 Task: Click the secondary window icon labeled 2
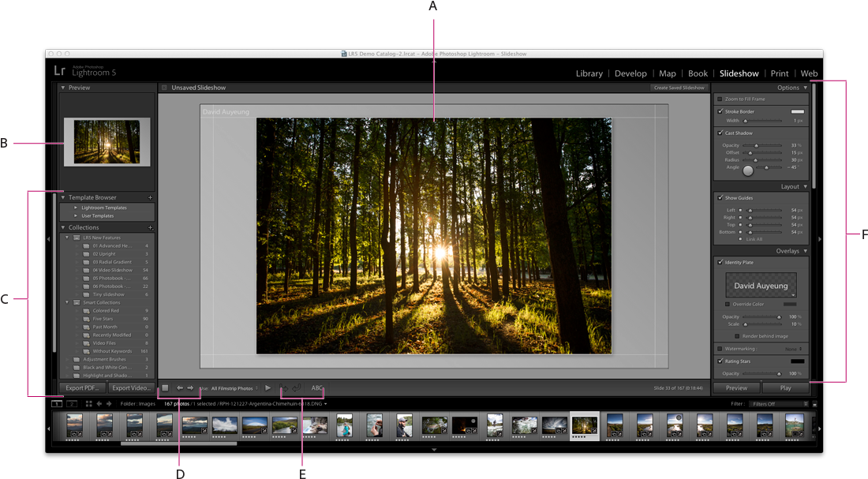pyautogui.click(x=72, y=403)
